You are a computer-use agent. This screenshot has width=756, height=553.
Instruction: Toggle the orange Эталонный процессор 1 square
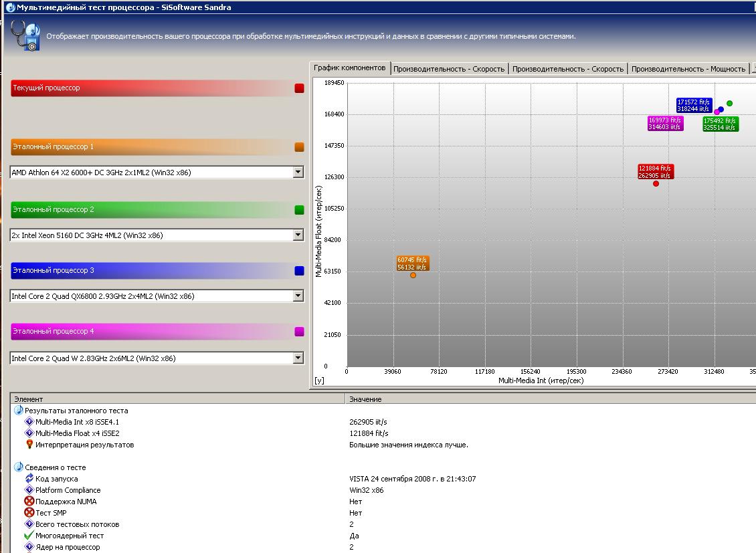pyautogui.click(x=300, y=147)
